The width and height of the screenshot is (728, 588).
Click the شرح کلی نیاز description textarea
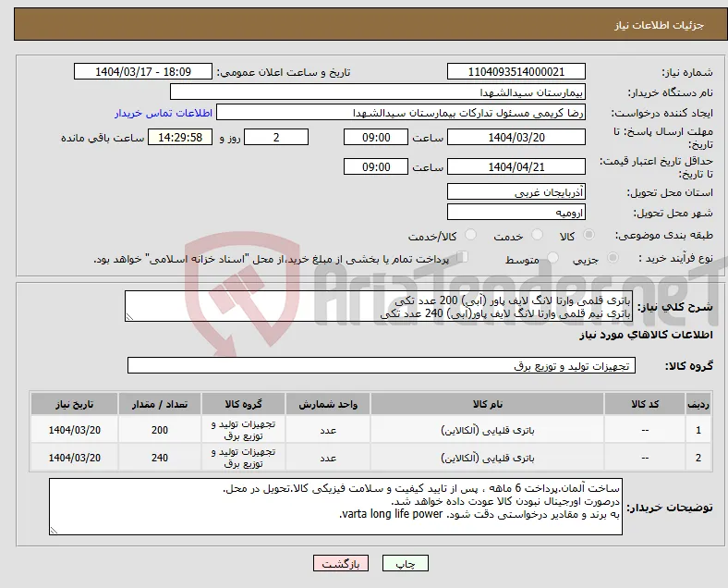click(379, 306)
